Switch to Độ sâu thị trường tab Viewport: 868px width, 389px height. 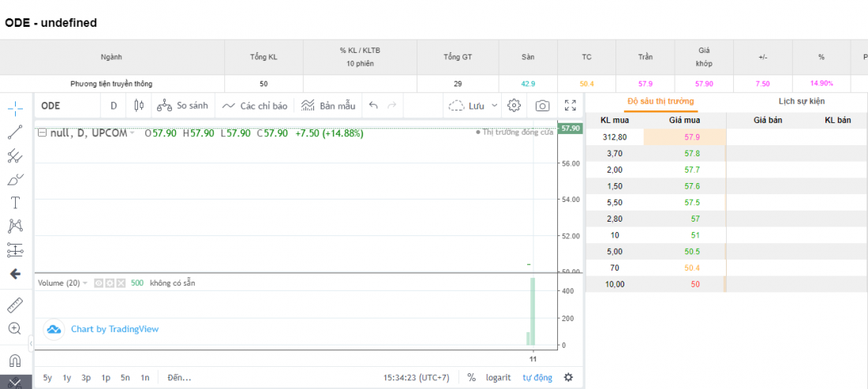tap(660, 102)
